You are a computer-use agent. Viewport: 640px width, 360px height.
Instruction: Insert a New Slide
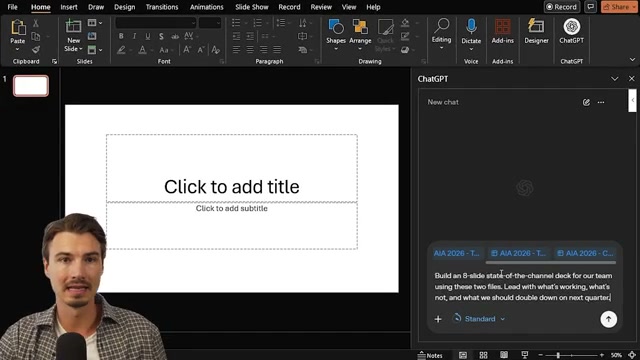(x=73, y=35)
